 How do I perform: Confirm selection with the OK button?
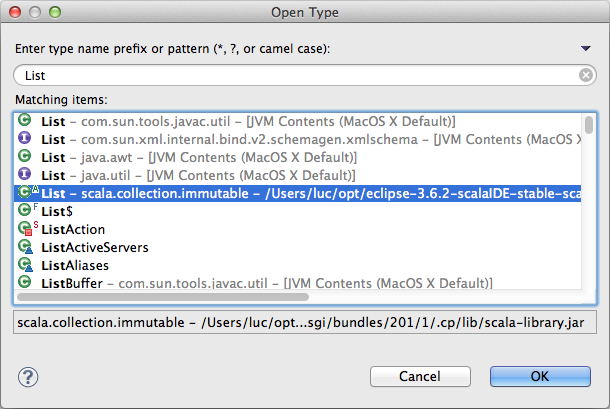[x=539, y=377]
